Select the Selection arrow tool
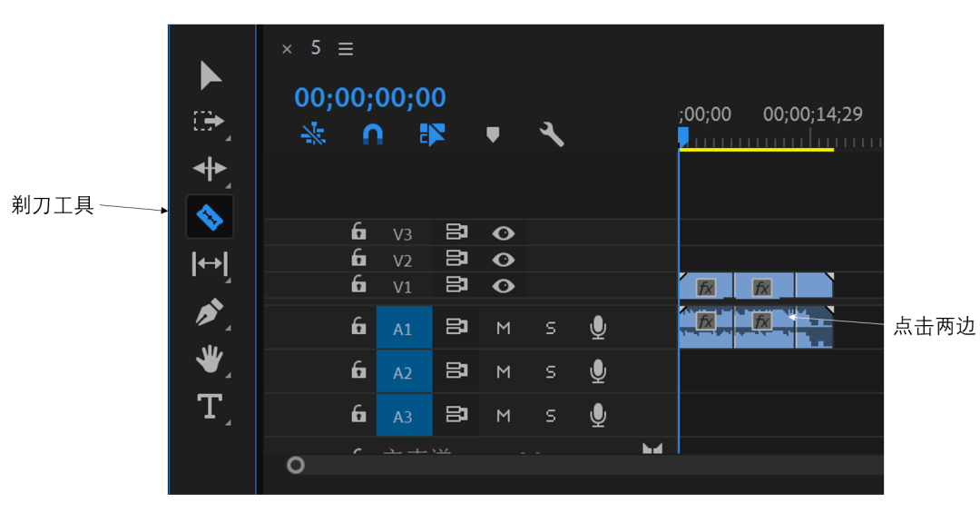This screenshot has width=980, height=523. 211,75
